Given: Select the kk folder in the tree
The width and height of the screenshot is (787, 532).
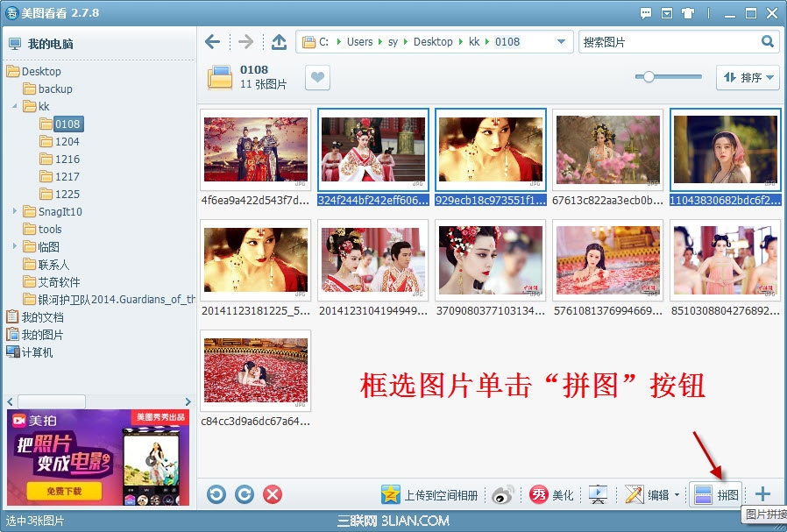Looking at the screenshot, I should [36, 106].
